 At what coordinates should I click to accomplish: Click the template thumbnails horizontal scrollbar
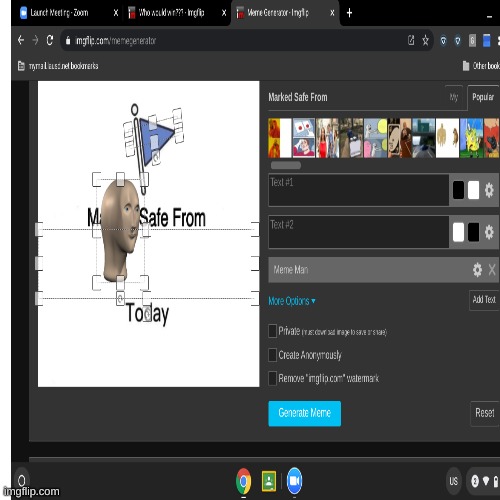coord(286,165)
